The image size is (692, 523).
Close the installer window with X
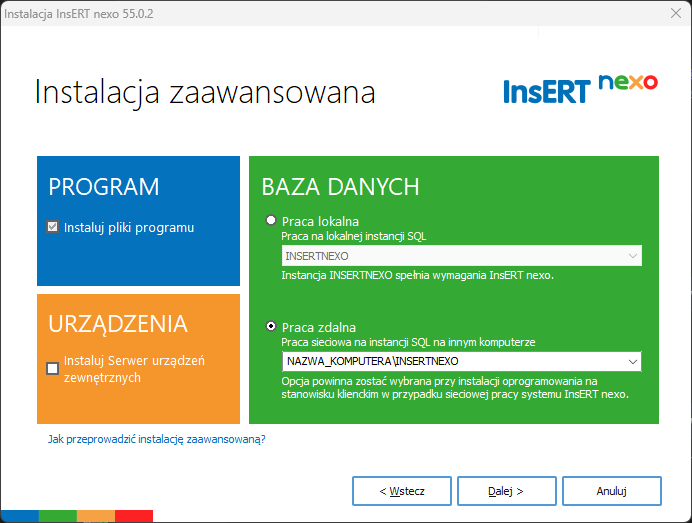[676, 13]
